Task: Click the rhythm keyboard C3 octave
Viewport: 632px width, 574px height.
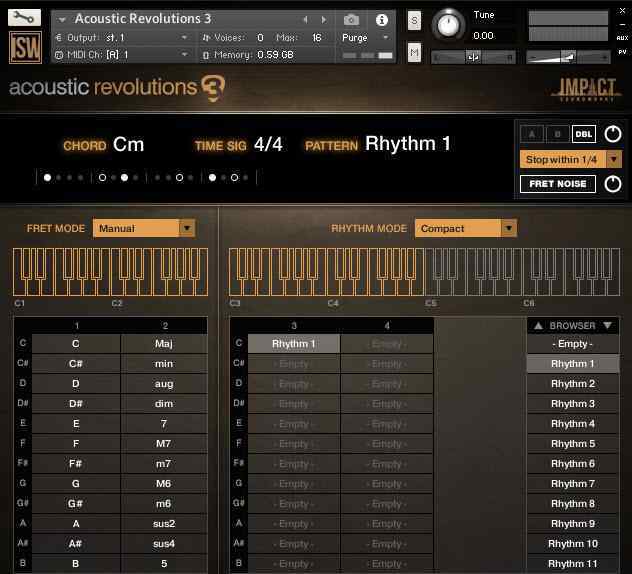Action: click(x=278, y=272)
